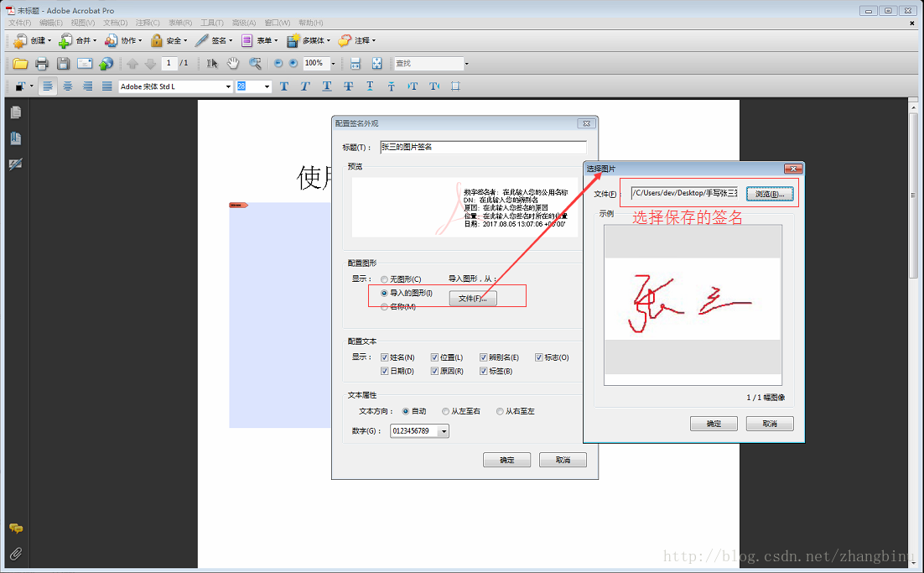Open the 协作 (Collaborate) toolbar menu
The width and height of the screenshot is (924, 573).
(x=123, y=40)
